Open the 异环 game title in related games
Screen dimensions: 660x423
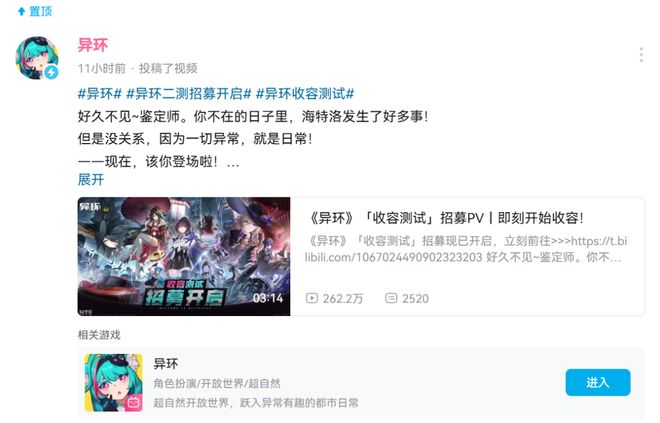tap(166, 364)
